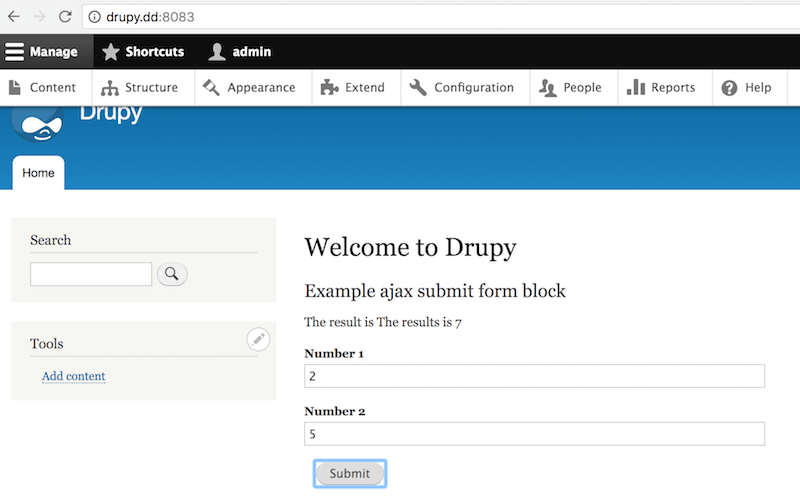Open the admin user menu
800x498 pixels.
(240, 52)
